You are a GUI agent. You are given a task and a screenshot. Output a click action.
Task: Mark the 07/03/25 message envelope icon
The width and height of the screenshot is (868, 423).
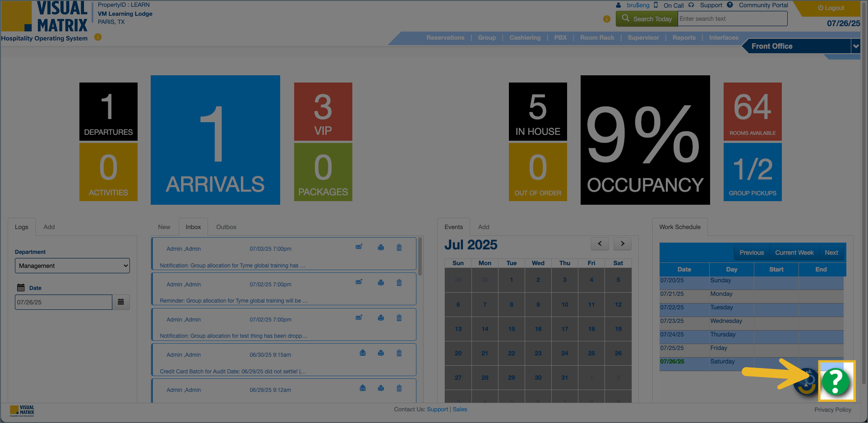pos(359,247)
